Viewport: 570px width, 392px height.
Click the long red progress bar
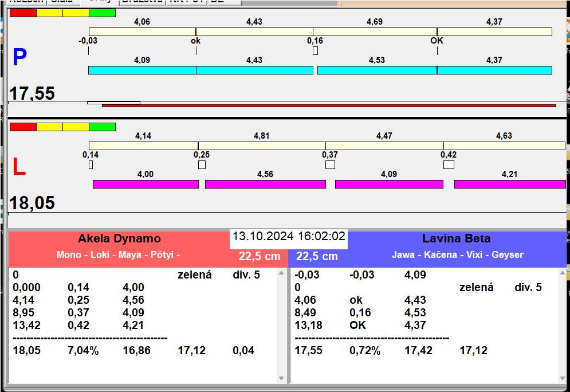coord(329,105)
